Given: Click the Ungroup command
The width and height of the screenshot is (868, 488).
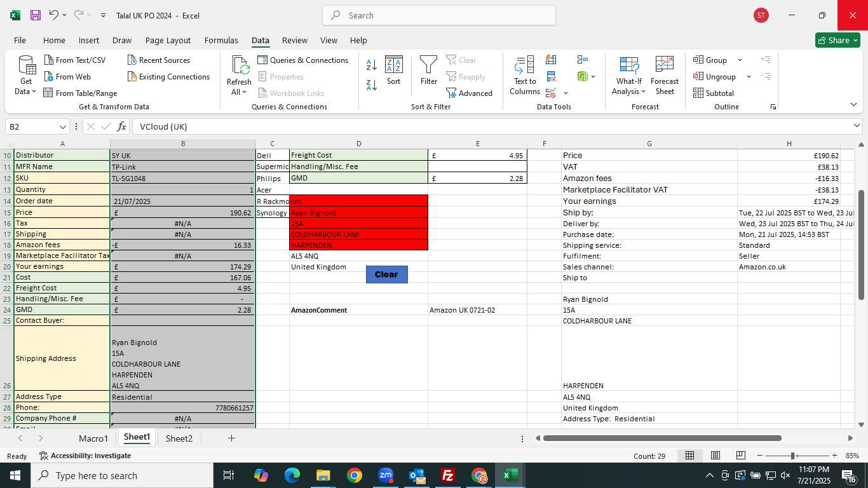Looking at the screenshot, I should click(x=714, y=77).
